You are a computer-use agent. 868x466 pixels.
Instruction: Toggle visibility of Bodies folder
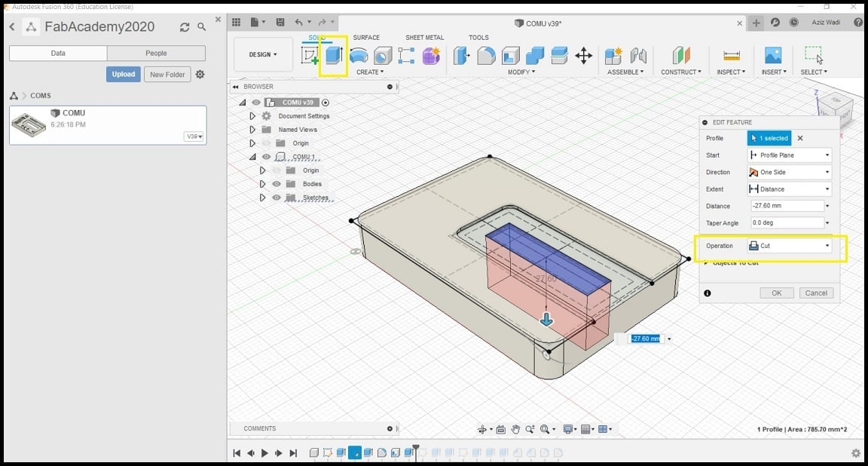click(x=277, y=184)
